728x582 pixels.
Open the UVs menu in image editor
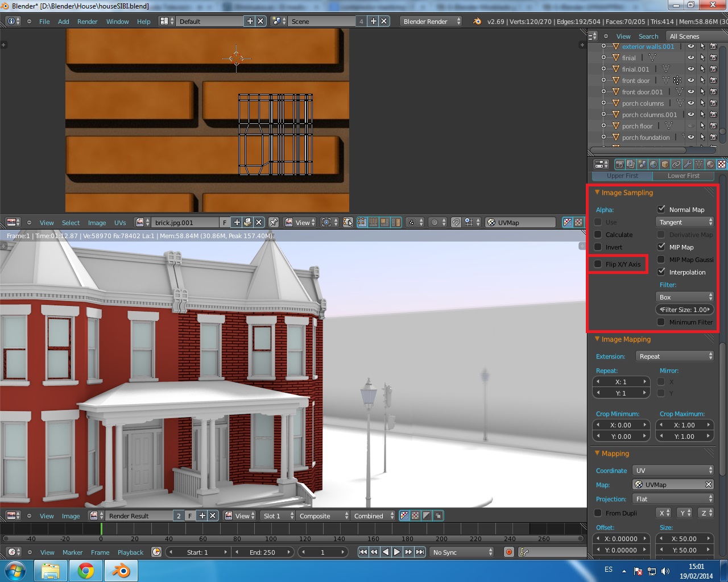pyautogui.click(x=120, y=223)
